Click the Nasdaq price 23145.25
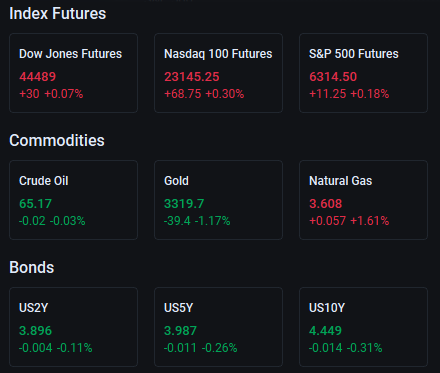The width and height of the screenshot is (440, 373). pyautogui.click(x=192, y=77)
